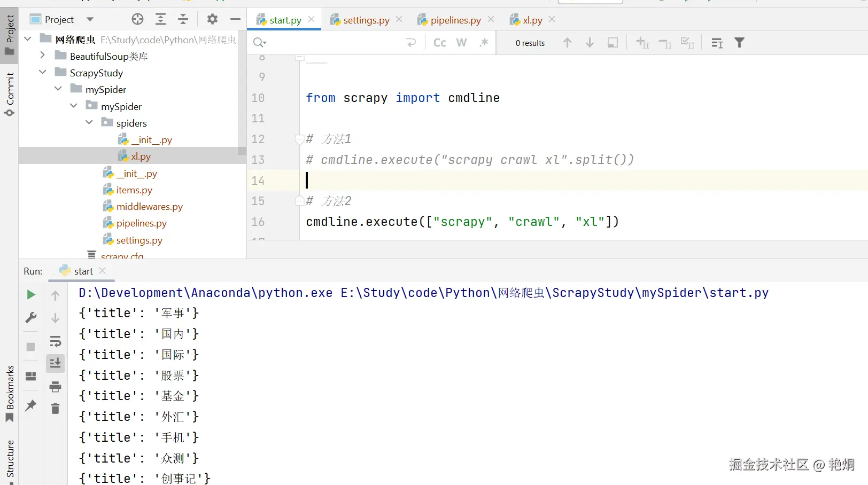Enable Words (W) search option
Screen dimensions: 868x485
[x=461, y=43]
